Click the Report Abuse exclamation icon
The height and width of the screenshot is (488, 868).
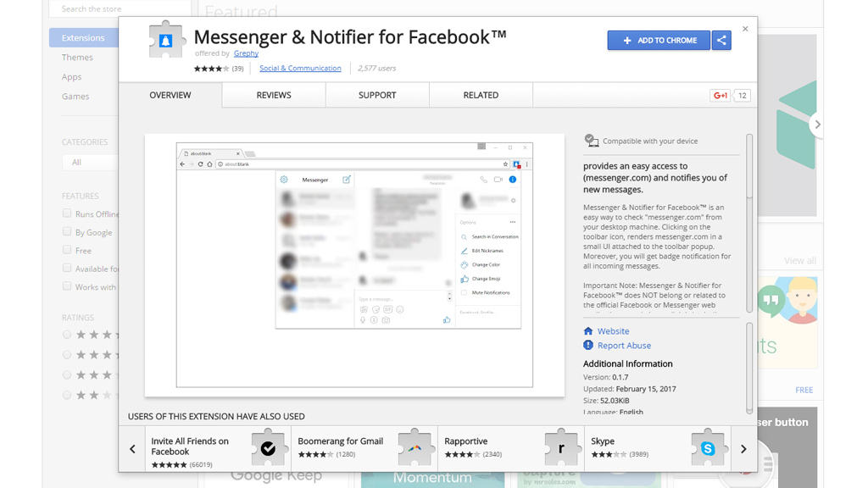tap(588, 345)
